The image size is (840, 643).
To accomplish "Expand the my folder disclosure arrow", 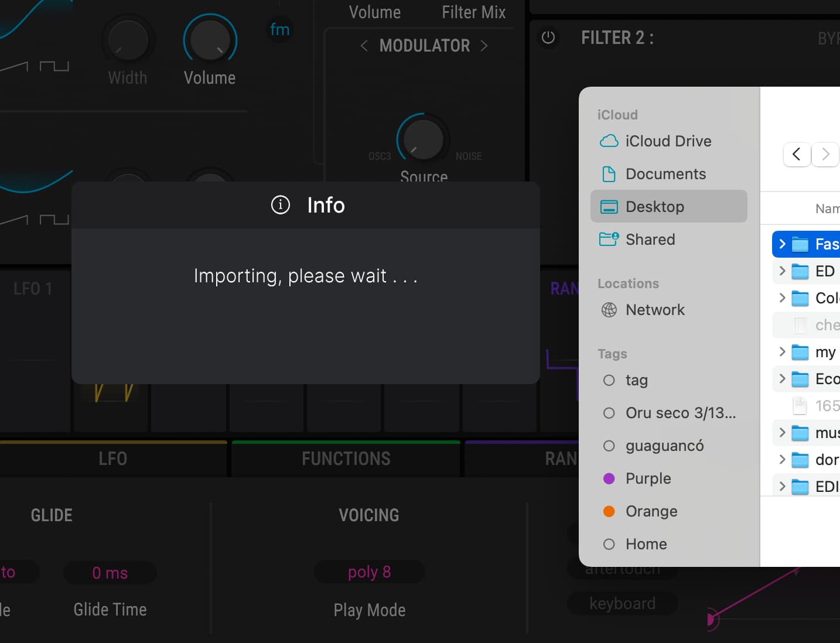I will (x=782, y=351).
